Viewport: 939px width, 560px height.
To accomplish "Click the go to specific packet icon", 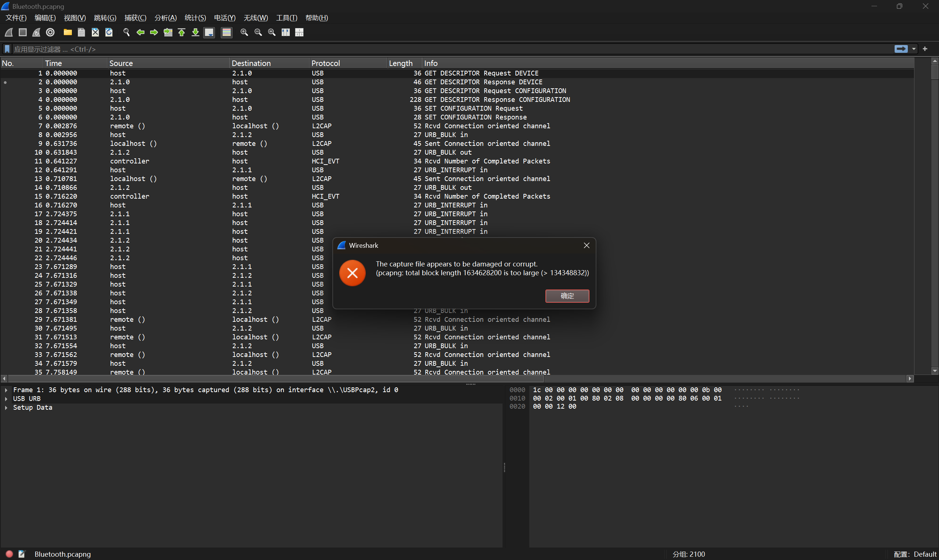I will pyautogui.click(x=168, y=33).
